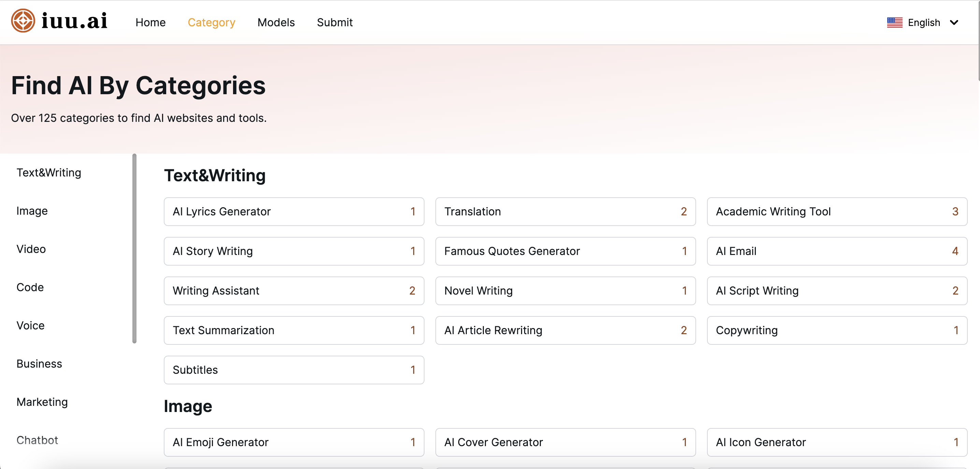Open the Submit page link
This screenshot has height=469, width=980.
(x=334, y=23)
